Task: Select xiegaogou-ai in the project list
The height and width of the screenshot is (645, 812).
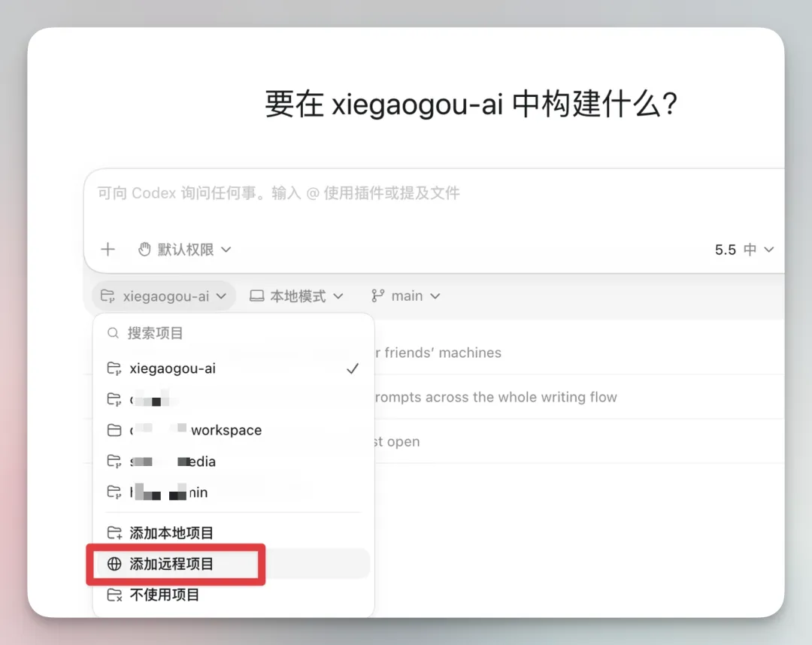Action: coord(234,368)
